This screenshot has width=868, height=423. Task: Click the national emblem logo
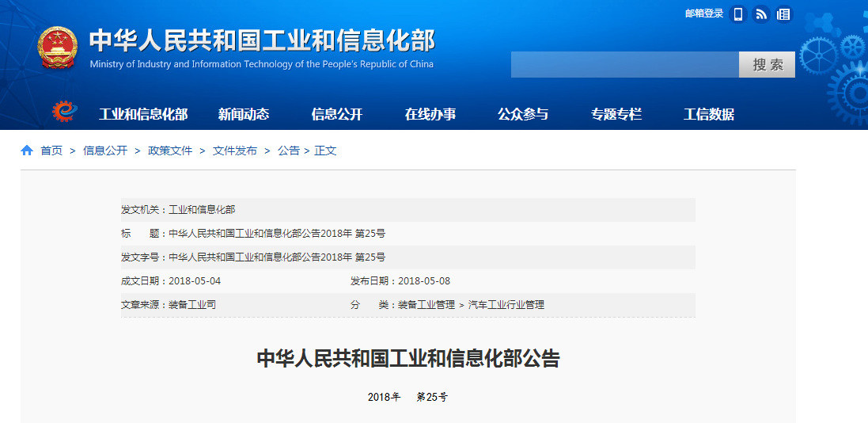tap(58, 48)
